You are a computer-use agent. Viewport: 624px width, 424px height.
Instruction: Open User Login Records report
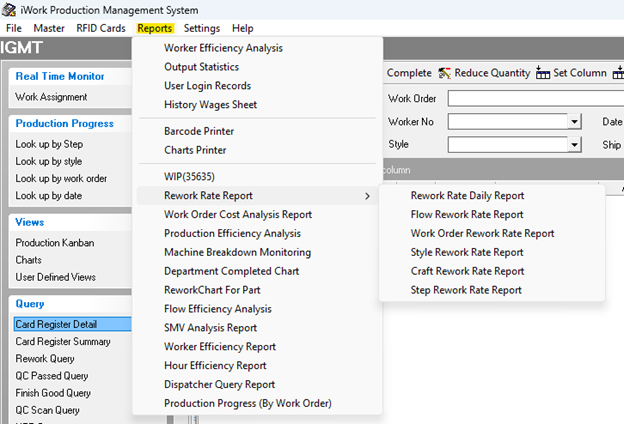pos(207,86)
